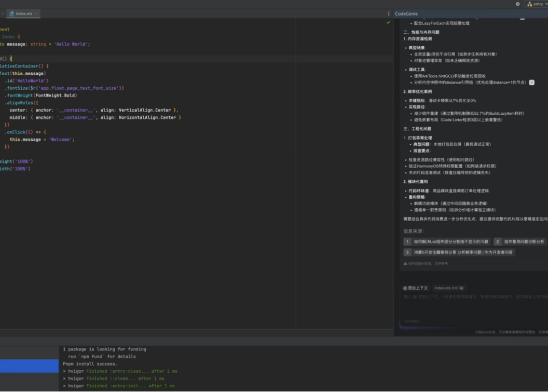The image size is (548, 392).
Task: Open the CodeGenie panel header
Action: tap(406, 13)
